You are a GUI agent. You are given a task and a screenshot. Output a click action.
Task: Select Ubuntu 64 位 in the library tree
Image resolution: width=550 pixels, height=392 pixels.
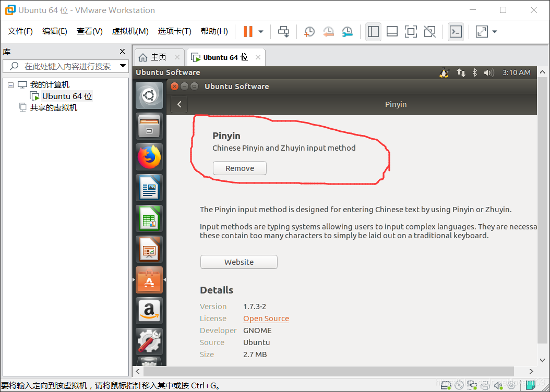click(67, 96)
